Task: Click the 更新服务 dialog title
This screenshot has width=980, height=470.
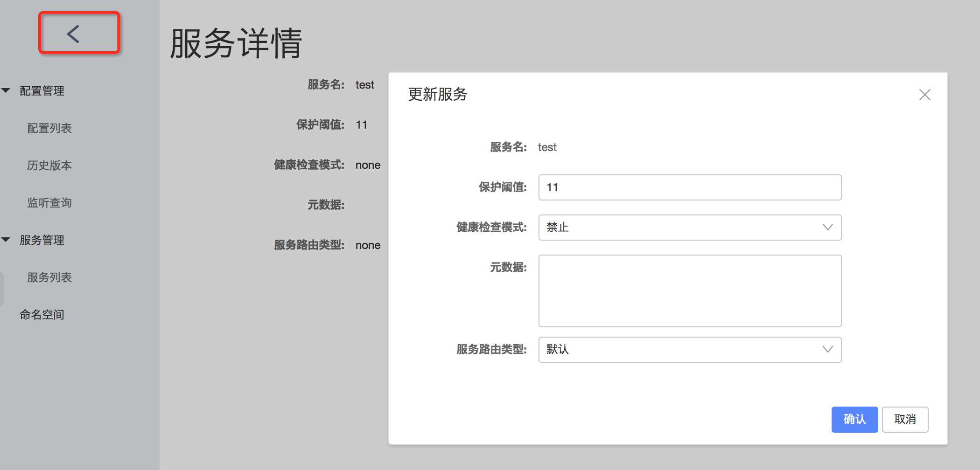Action: coord(438,95)
